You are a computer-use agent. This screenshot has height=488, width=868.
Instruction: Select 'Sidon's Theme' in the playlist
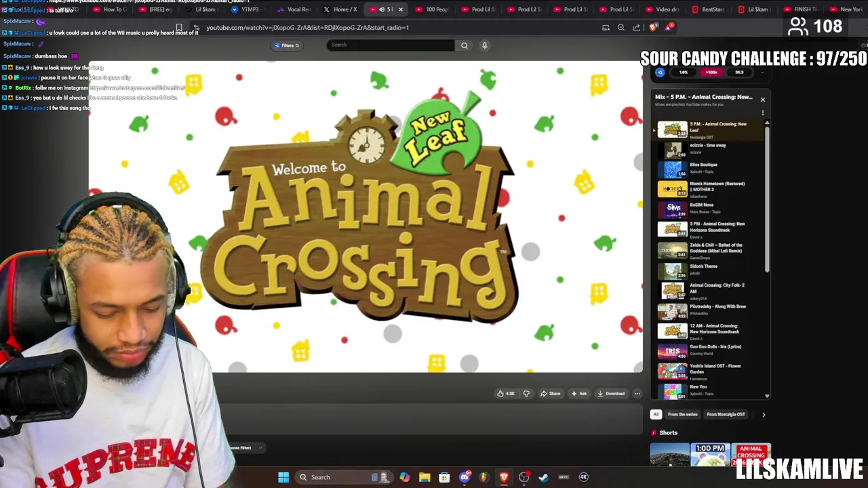coord(709,270)
